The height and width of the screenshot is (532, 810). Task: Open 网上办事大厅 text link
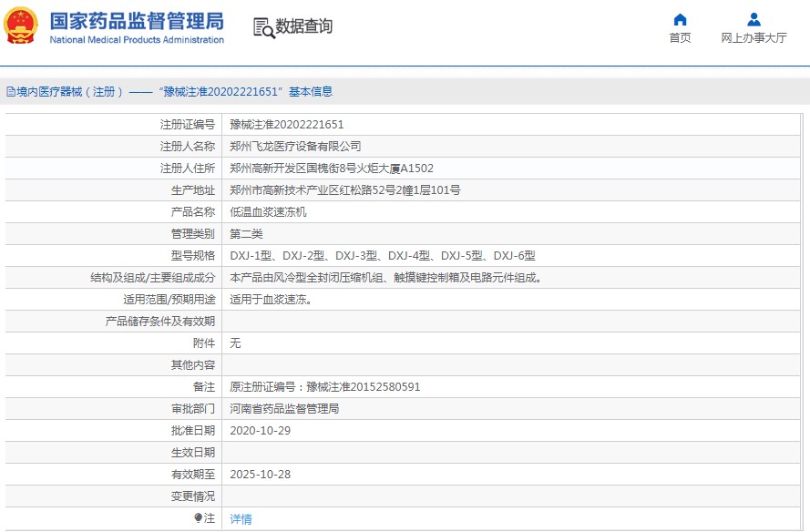(754, 37)
